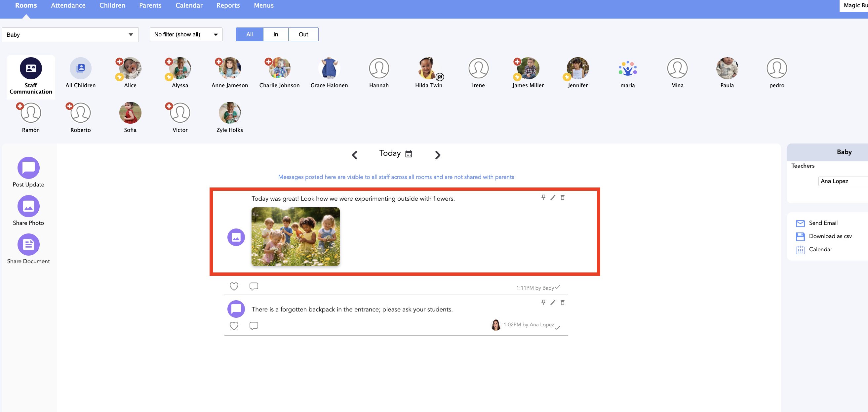The height and width of the screenshot is (412, 868).
Task: Expand the No filter dropdown
Action: click(x=186, y=34)
